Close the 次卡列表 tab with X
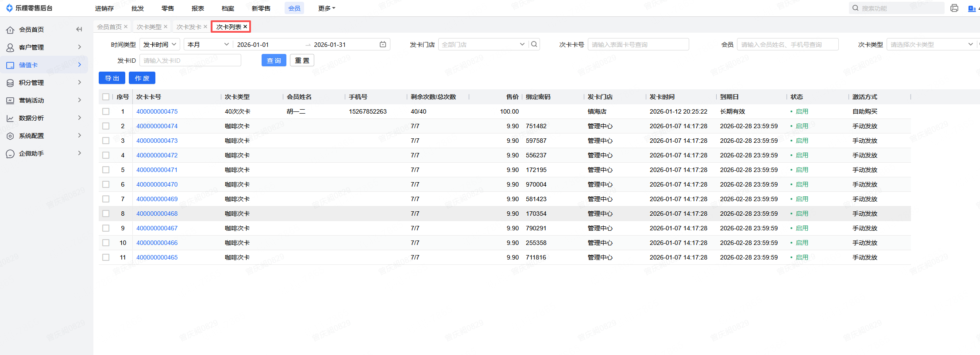Image resolution: width=980 pixels, height=355 pixels. 245,27
